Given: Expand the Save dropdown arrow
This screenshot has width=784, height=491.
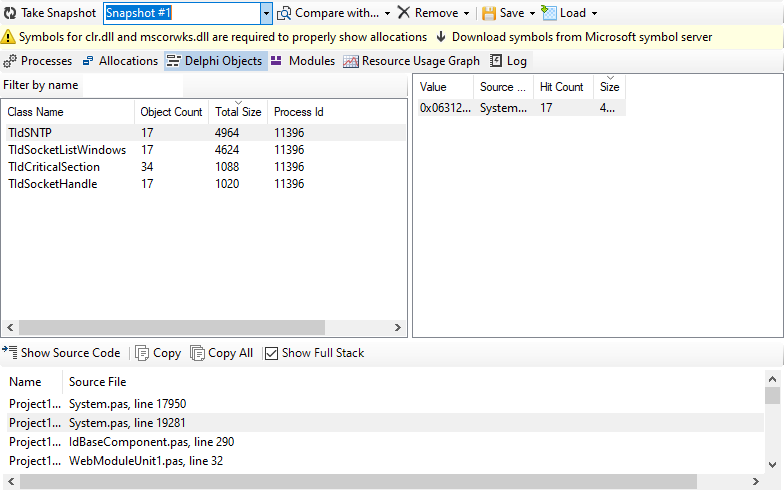Looking at the screenshot, I should 532,13.
